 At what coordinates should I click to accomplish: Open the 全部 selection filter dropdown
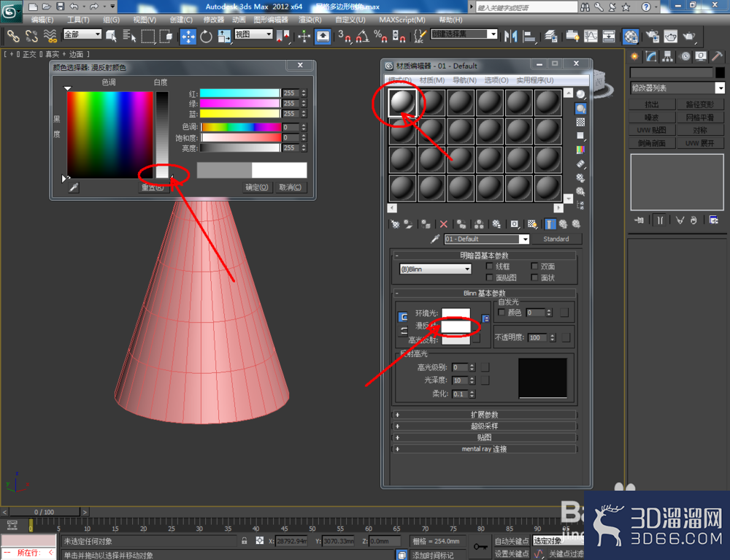pyautogui.click(x=82, y=34)
